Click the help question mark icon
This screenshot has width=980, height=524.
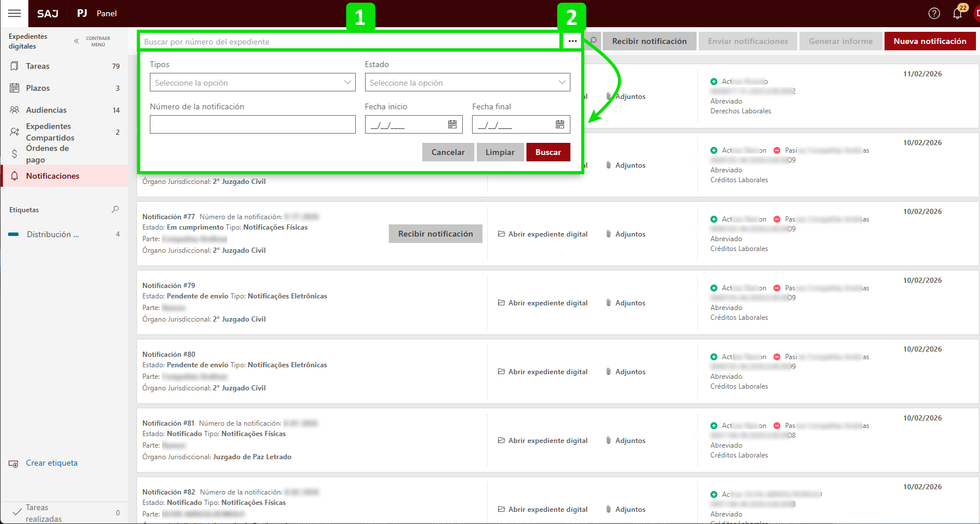point(934,13)
